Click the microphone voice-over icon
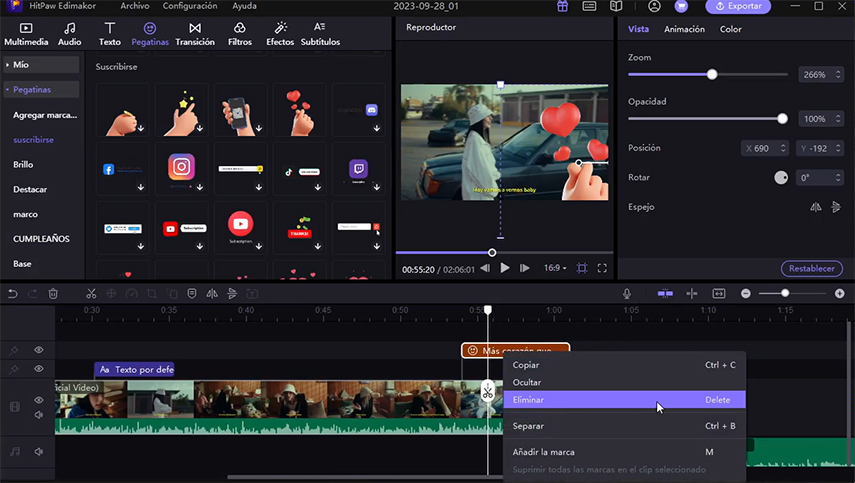The width and height of the screenshot is (855, 483). 627,294
